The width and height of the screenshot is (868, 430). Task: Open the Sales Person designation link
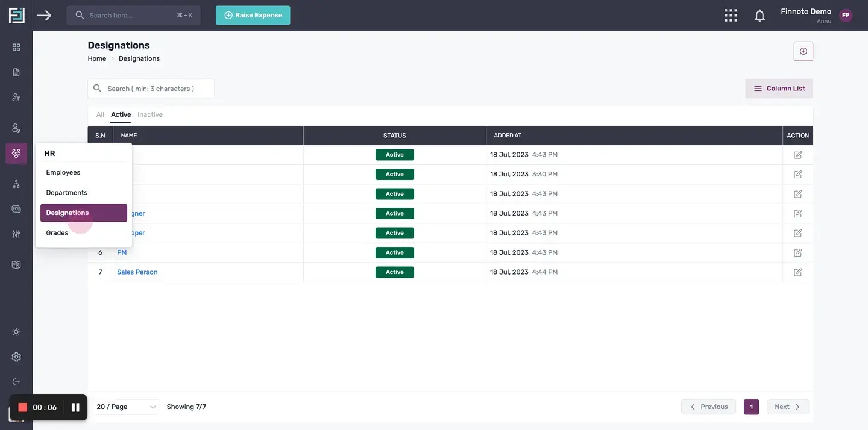click(137, 272)
